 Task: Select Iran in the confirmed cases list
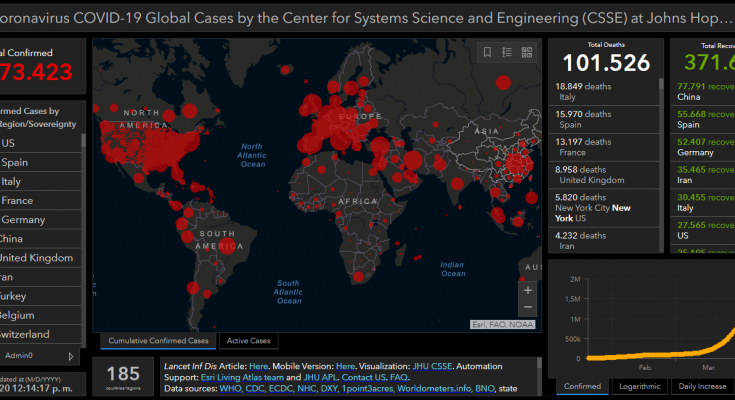(x=40, y=277)
